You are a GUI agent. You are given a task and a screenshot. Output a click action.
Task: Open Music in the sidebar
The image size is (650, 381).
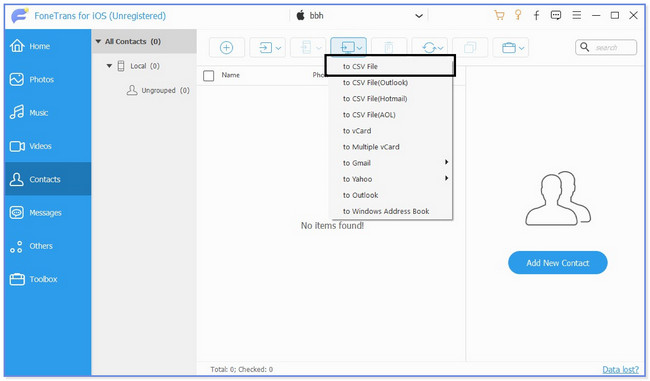(x=48, y=112)
